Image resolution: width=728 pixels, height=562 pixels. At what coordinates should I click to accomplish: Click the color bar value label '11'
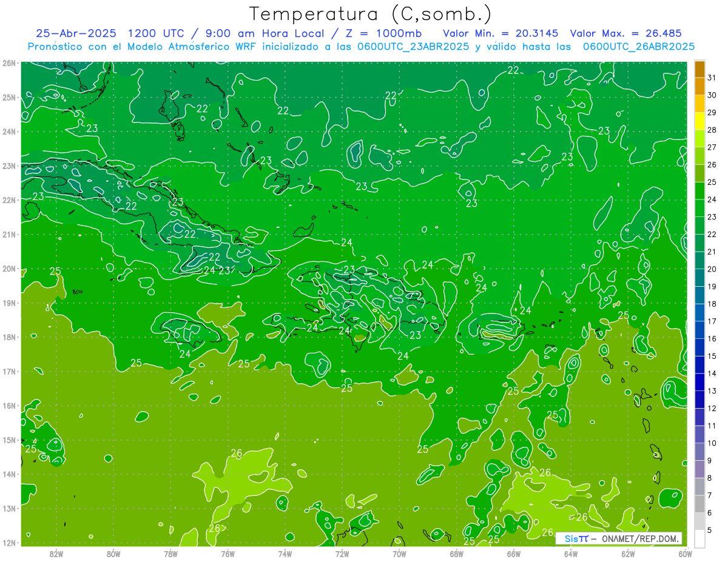click(x=712, y=426)
